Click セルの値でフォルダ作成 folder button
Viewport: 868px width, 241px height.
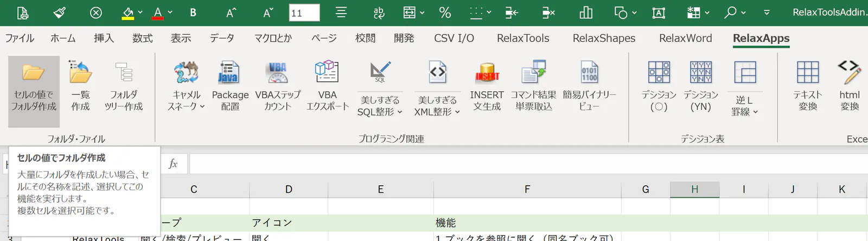tap(34, 91)
